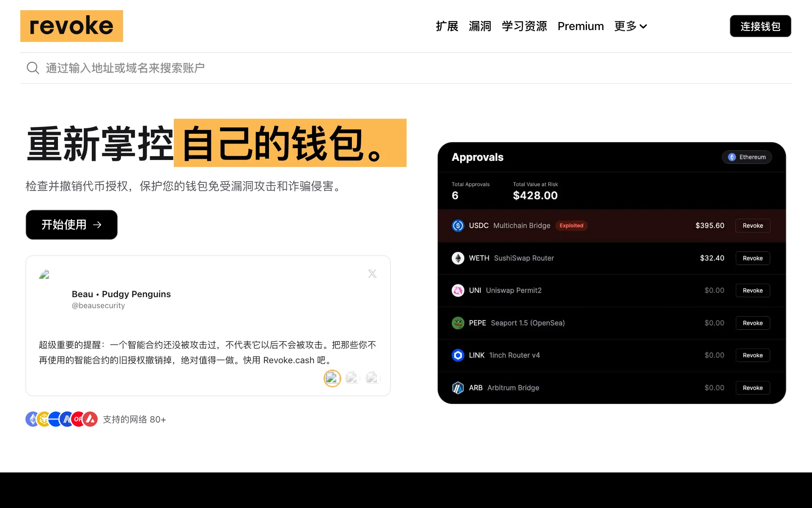
Task: Revoke the WETH SushiSwap Router approval
Action: click(753, 258)
